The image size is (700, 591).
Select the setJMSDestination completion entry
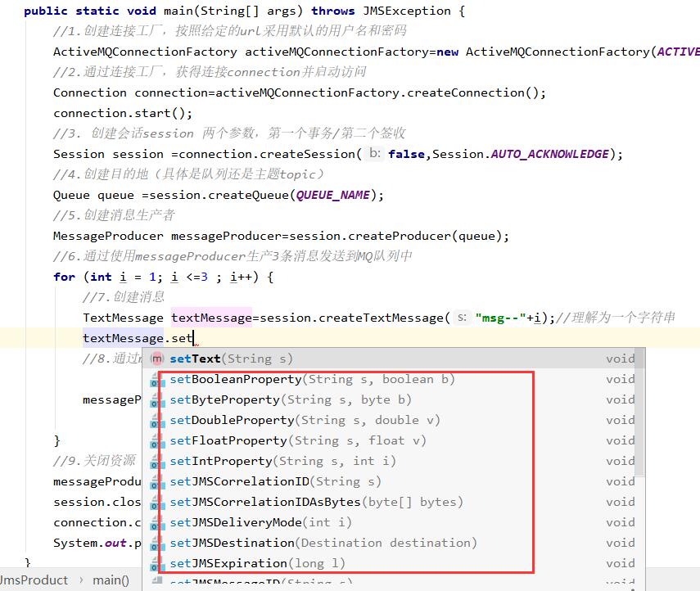[323, 543]
